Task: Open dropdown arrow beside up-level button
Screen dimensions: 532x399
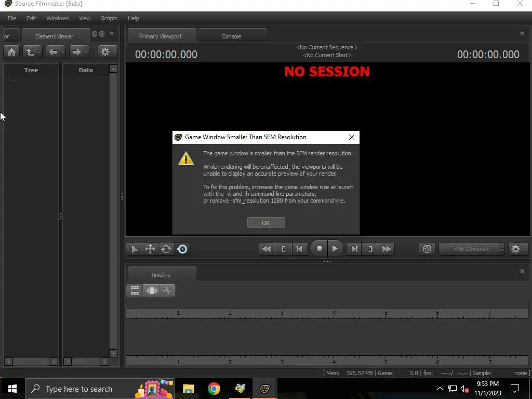Action: click(39, 52)
